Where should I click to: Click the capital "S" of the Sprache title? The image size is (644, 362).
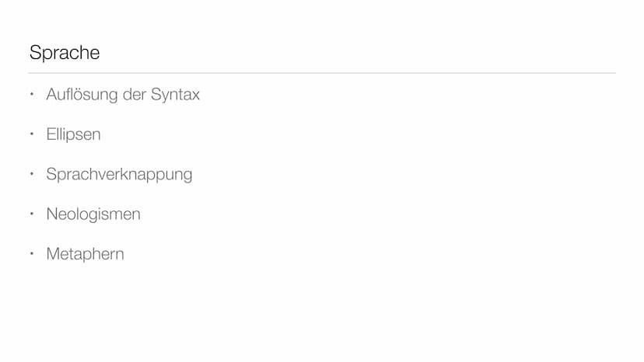pyautogui.click(x=35, y=53)
